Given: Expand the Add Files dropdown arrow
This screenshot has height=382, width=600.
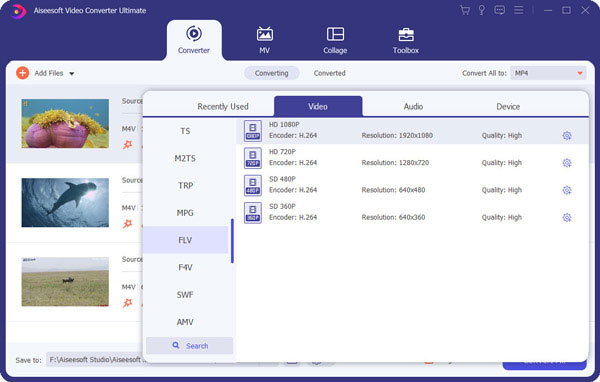Looking at the screenshot, I should [x=72, y=73].
